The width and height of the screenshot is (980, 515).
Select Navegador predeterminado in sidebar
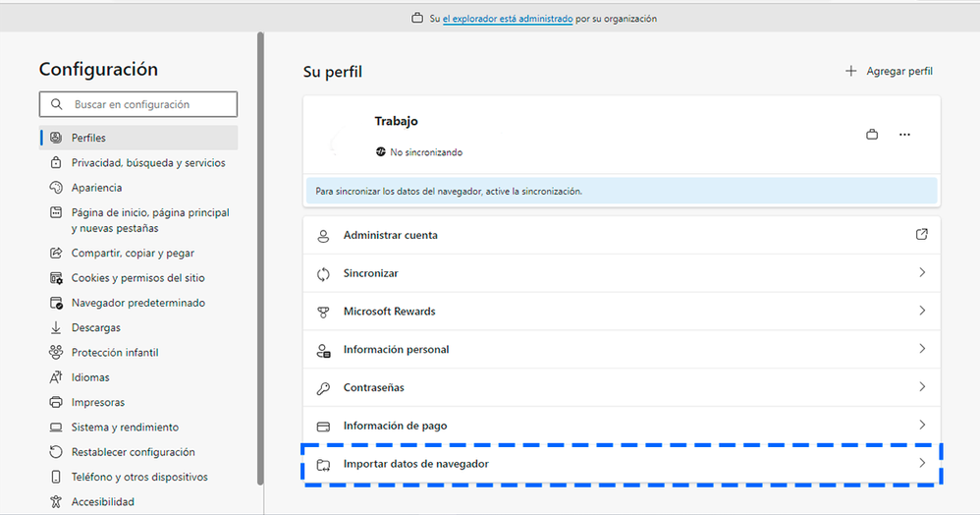pyautogui.click(x=138, y=303)
